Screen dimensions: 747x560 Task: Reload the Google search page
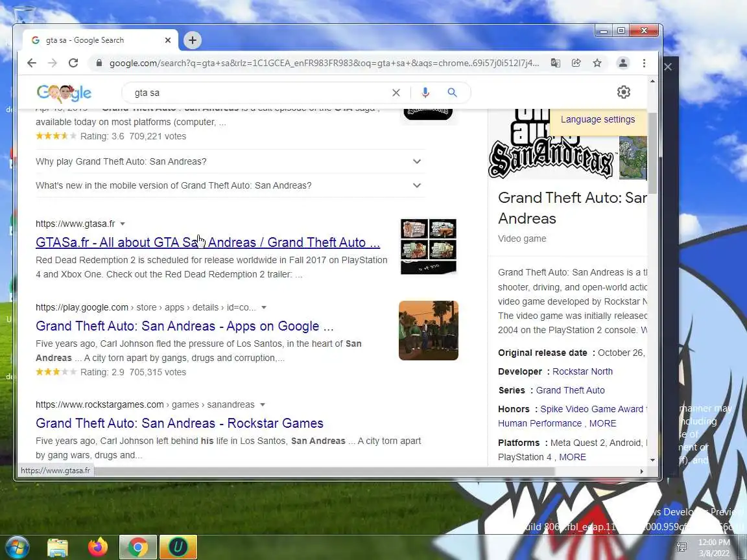pos(73,63)
